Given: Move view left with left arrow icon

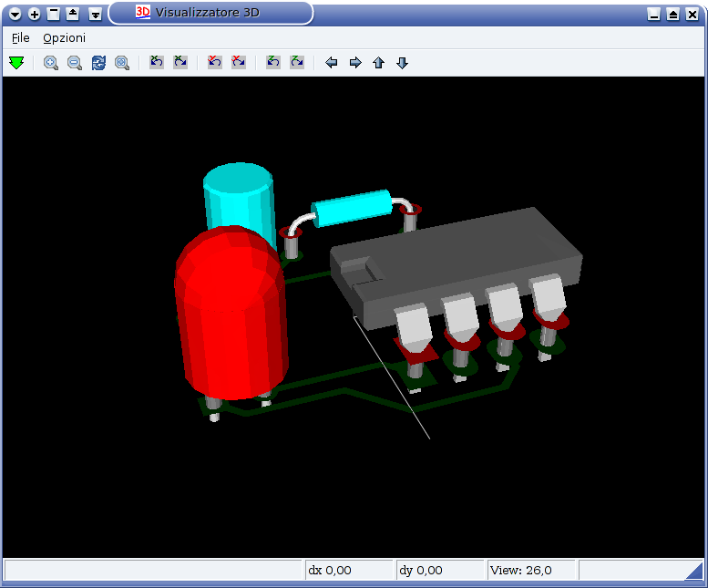Looking at the screenshot, I should [x=332, y=63].
